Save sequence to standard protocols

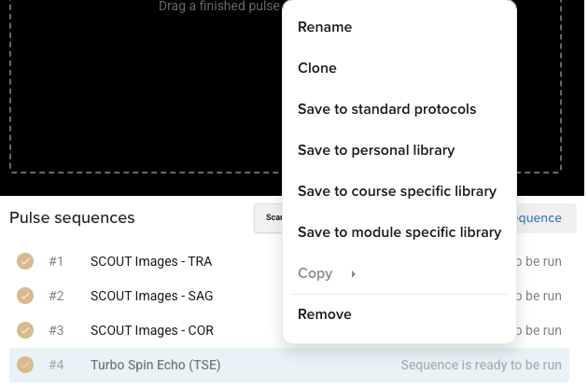click(x=386, y=109)
